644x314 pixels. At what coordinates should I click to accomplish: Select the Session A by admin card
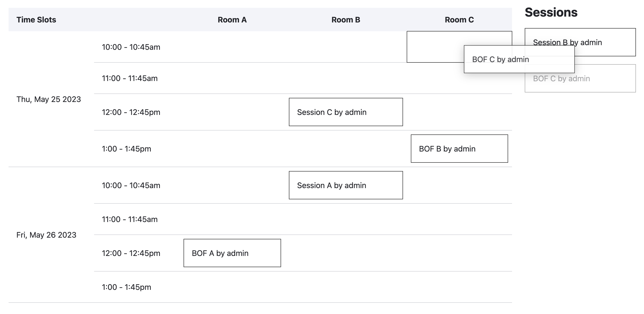pos(346,185)
